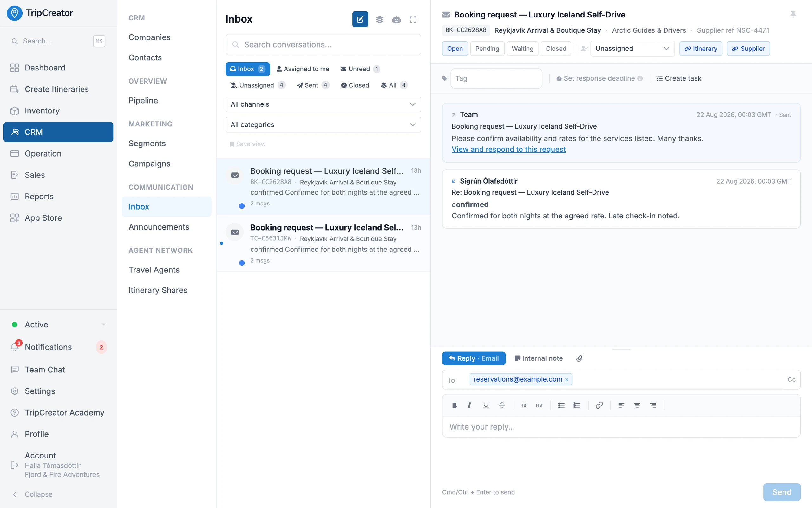Set conversation status to Open
This screenshot has height=508, width=812.
[x=455, y=48]
